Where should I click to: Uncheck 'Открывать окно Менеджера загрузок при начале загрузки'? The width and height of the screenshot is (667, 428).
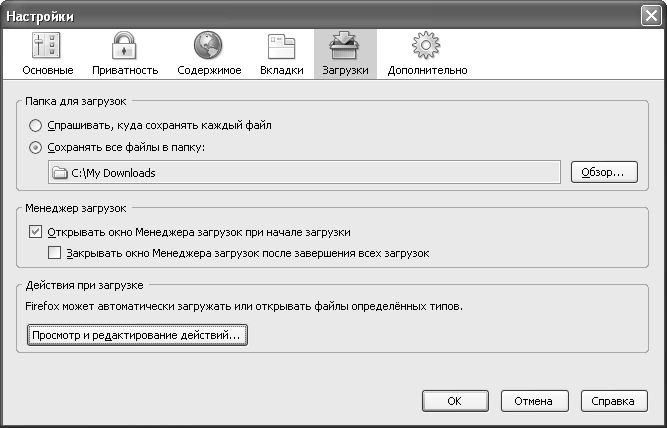coord(37,231)
